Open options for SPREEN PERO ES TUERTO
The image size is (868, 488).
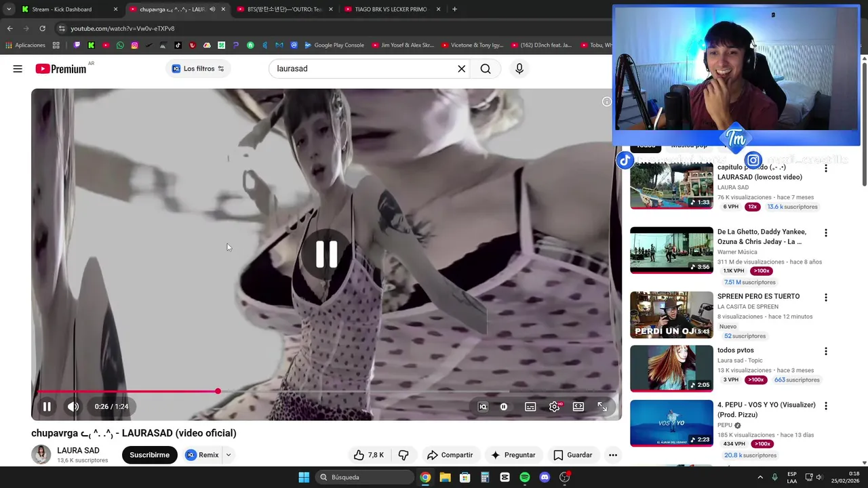(826, 298)
